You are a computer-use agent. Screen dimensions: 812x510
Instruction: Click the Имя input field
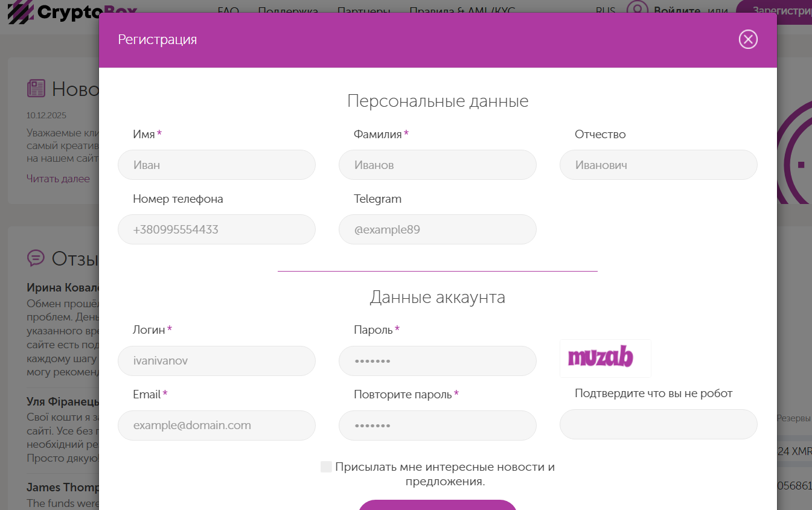tap(216, 164)
